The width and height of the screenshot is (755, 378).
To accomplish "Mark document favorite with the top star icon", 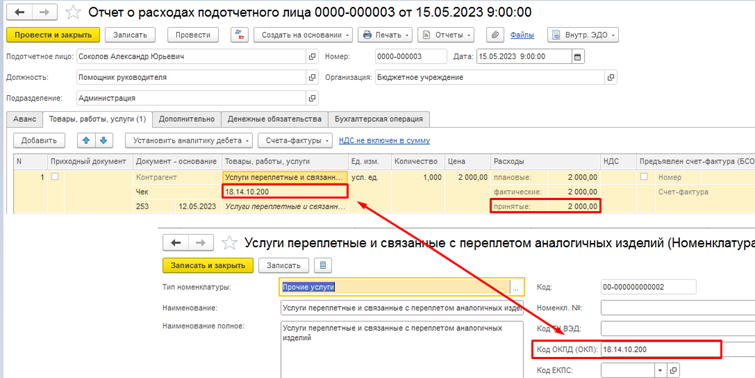I will tap(73, 12).
